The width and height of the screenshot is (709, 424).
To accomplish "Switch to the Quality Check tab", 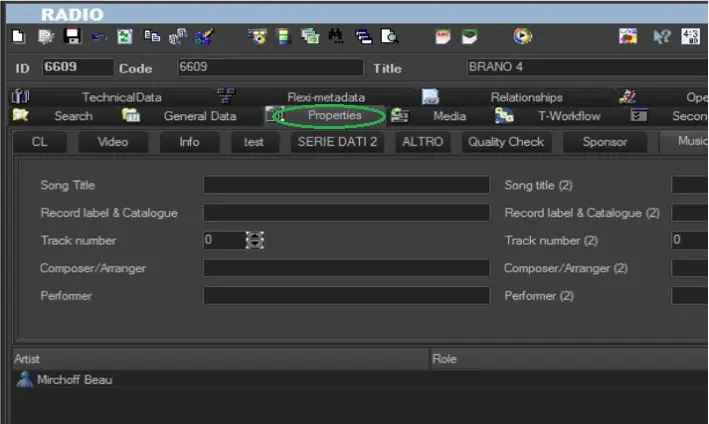I will coord(506,142).
